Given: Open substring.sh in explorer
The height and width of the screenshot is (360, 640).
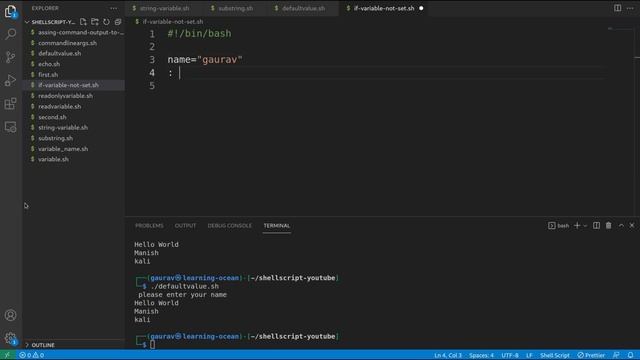Looking at the screenshot, I should pos(73,138).
